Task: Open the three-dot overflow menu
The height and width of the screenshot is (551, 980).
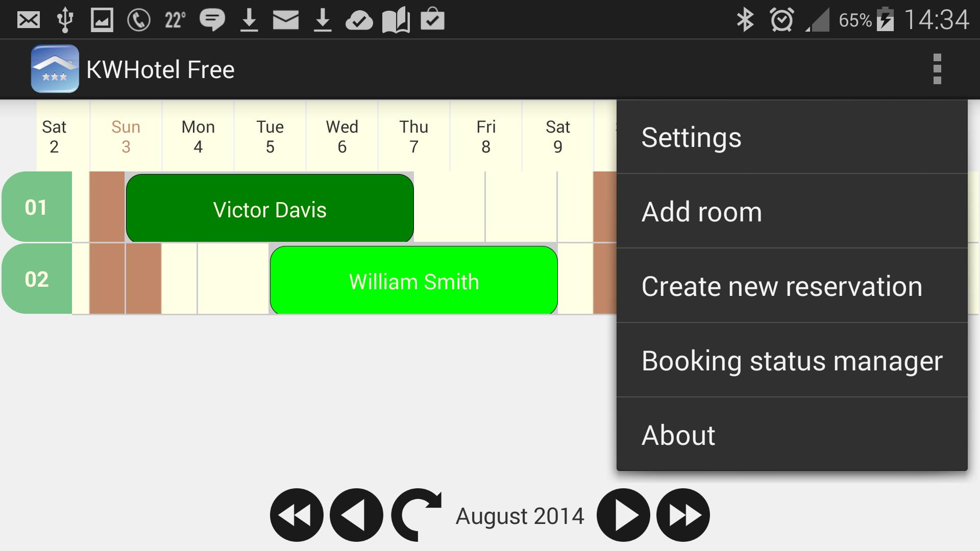Action: coord(937,69)
